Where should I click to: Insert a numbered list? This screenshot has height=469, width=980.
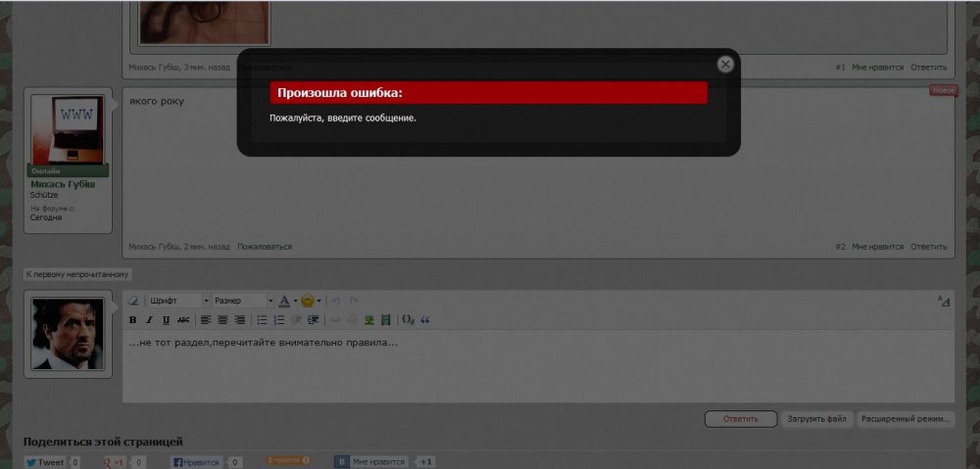coord(279,320)
